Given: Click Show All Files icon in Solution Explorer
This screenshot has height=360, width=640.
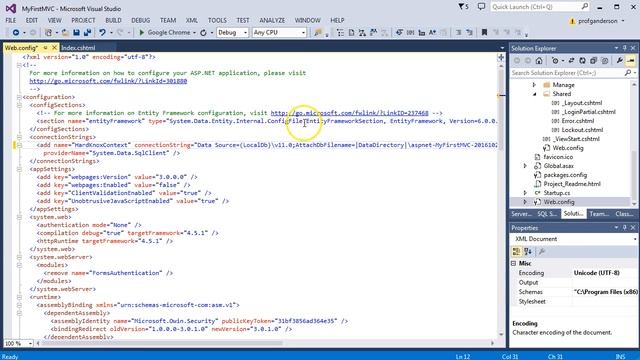Looking at the screenshot, I should 604,60.
